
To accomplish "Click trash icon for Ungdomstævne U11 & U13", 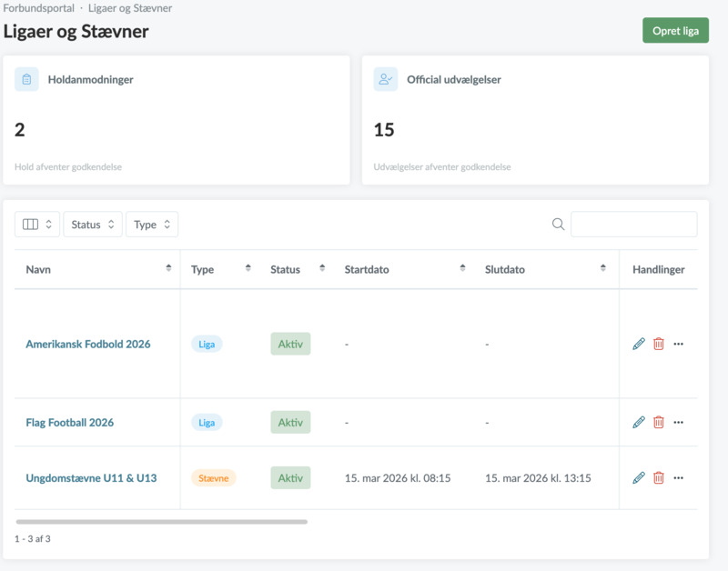I will [x=659, y=477].
